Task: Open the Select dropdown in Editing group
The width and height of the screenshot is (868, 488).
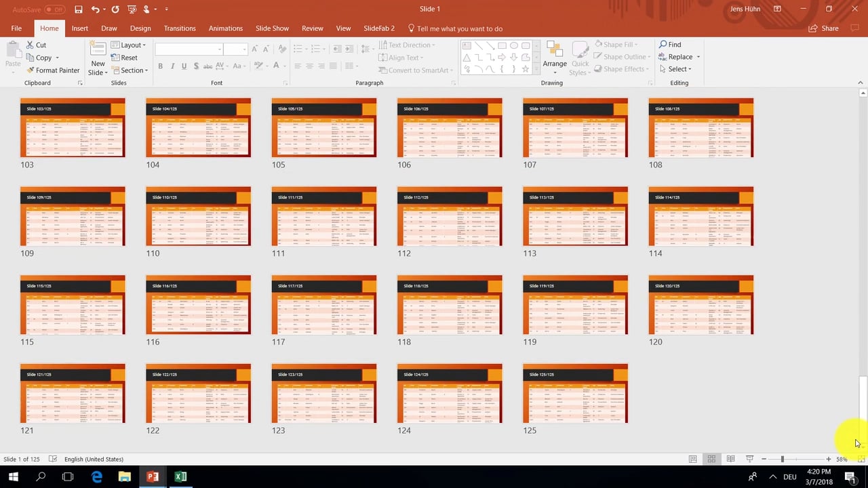Action: tap(677, 68)
